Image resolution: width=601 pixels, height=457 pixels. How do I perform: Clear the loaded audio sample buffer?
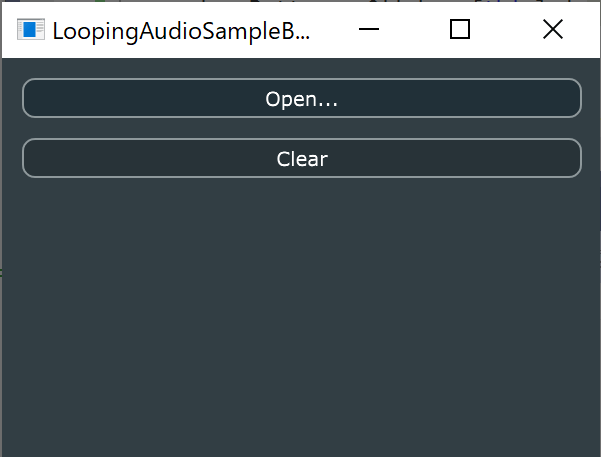tap(302, 158)
